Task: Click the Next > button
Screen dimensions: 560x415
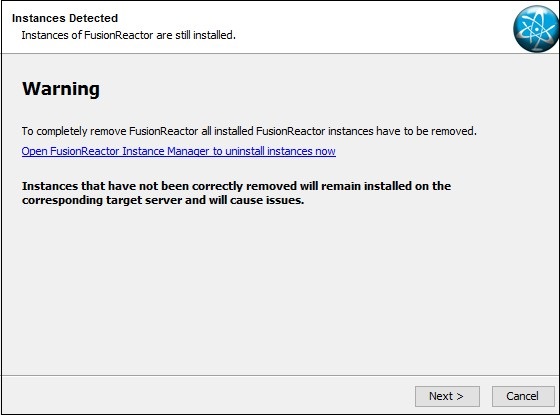Action: tap(447, 396)
